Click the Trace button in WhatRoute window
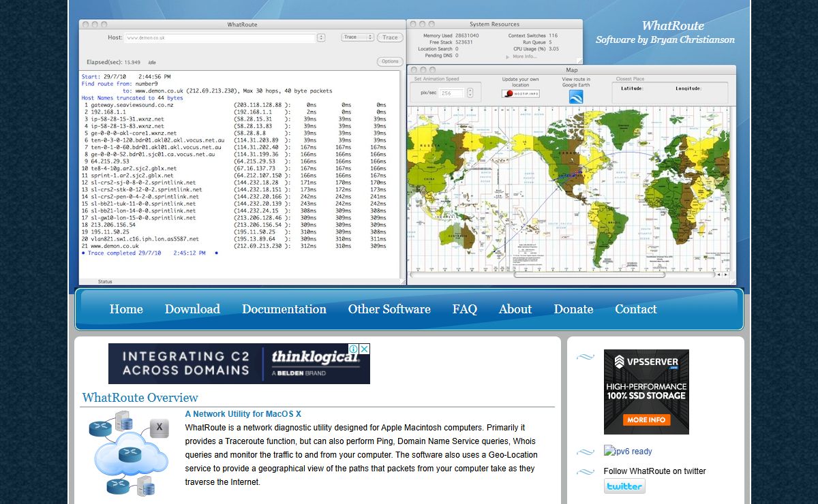 (390, 37)
